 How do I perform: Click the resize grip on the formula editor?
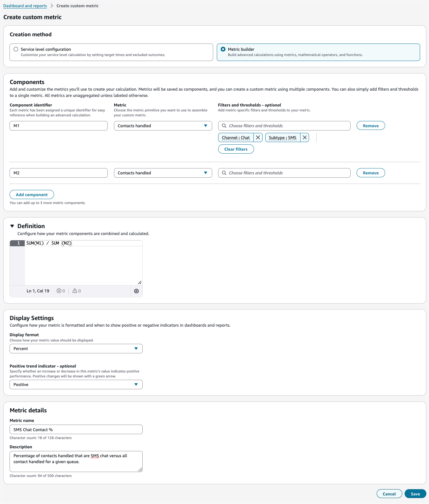click(x=140, y=282)
